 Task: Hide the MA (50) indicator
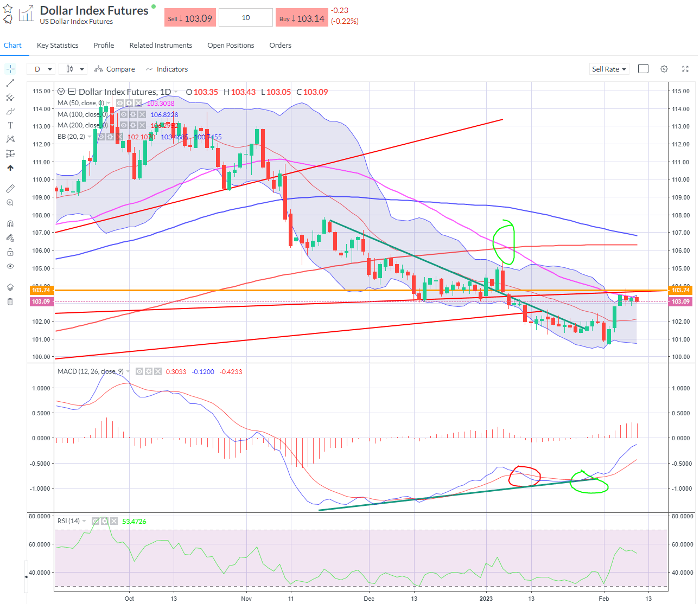point(120,103)
